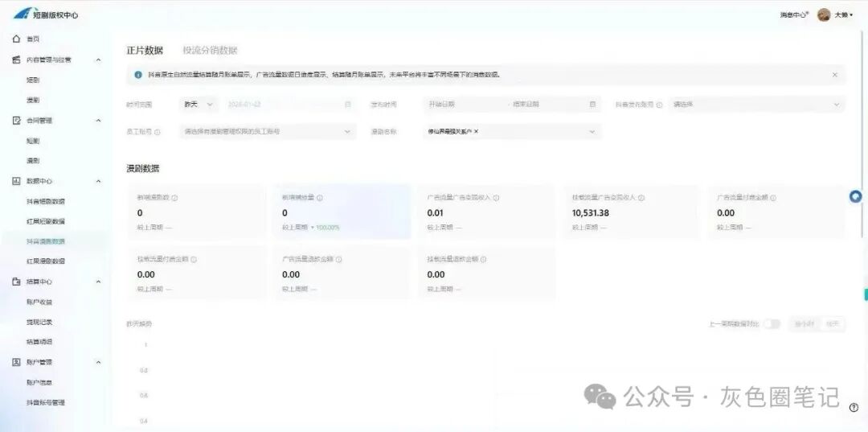Click info icon on highlighted card showing 100.00%
This screenshot has width=868, height=432.
coord(319,198)
